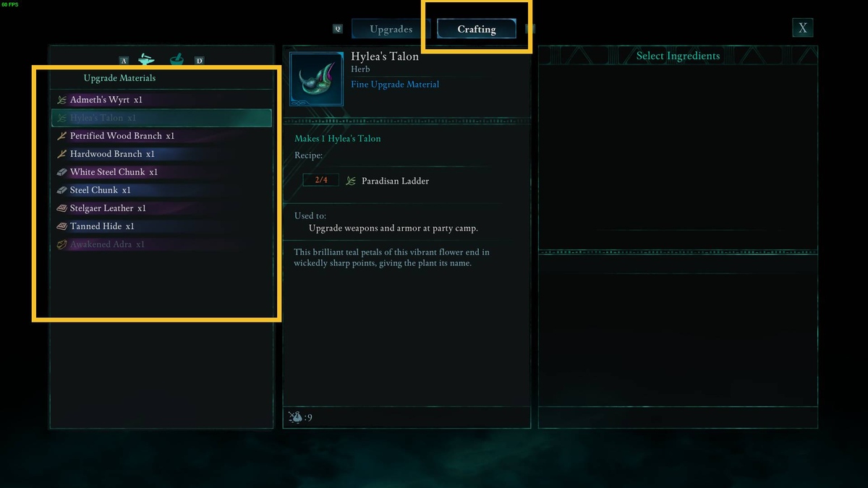868x488 pixels.
Task: Select the anvil upgrade materials category icon
Action: (146, 59)
